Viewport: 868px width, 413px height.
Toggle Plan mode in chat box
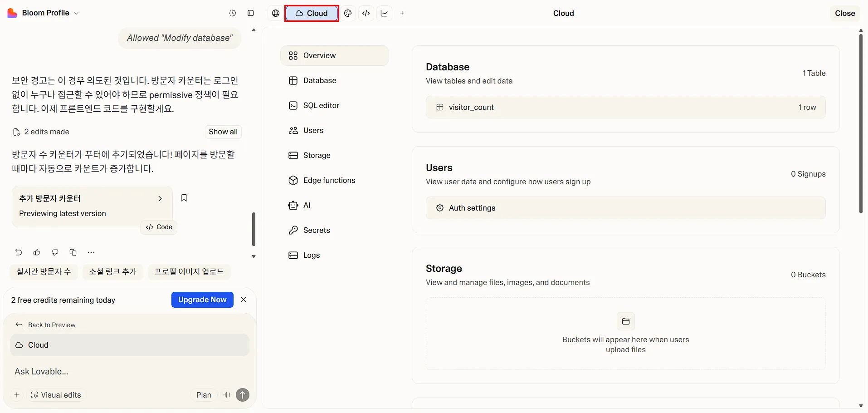click(204, 395)
